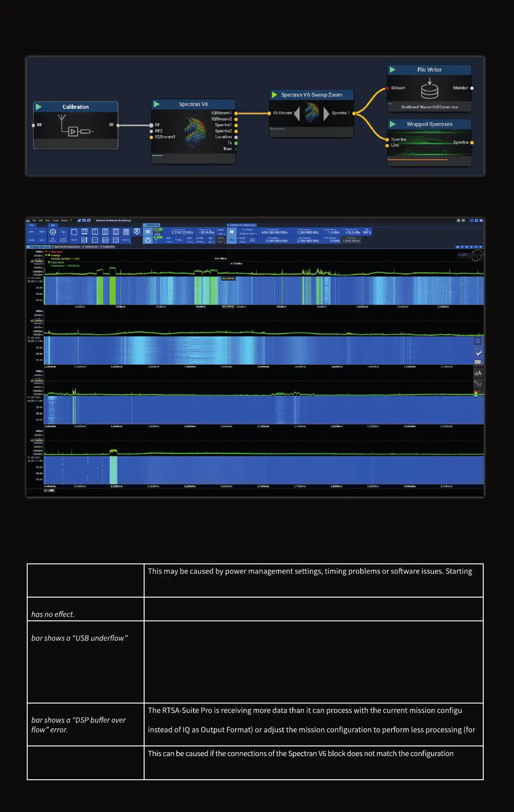Select the three-column layout icon
This screenshot has width=514, height=812.
point(105,232)
